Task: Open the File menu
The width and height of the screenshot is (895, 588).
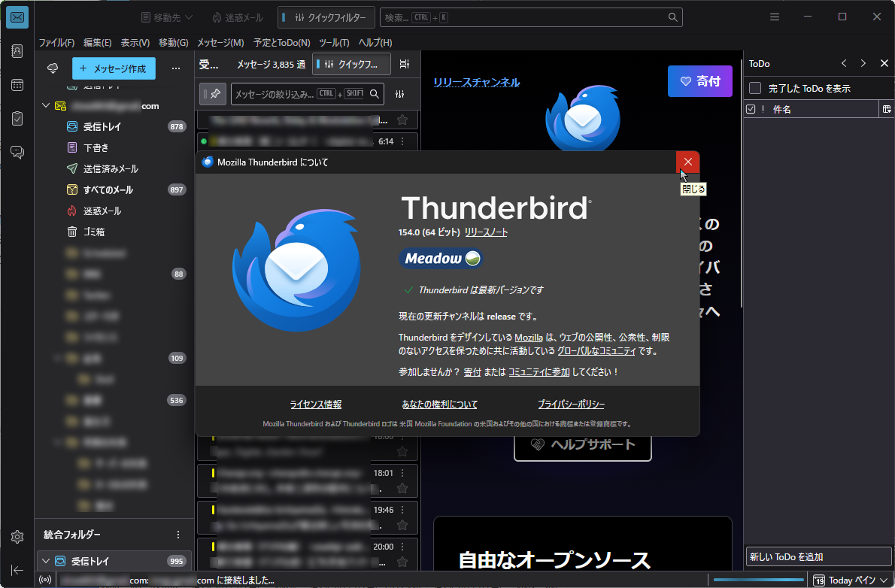Action: pyautogui.click(x=56, y=43)
